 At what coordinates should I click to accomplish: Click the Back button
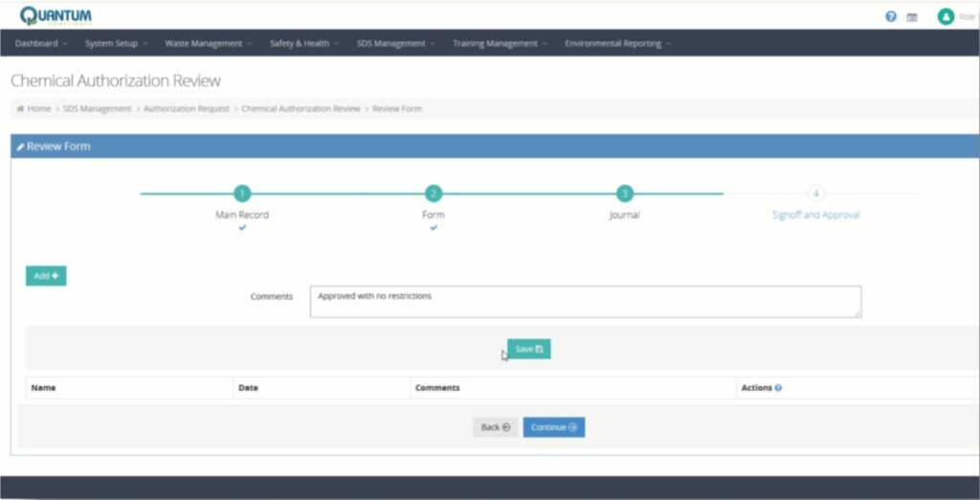click(495, 427)
